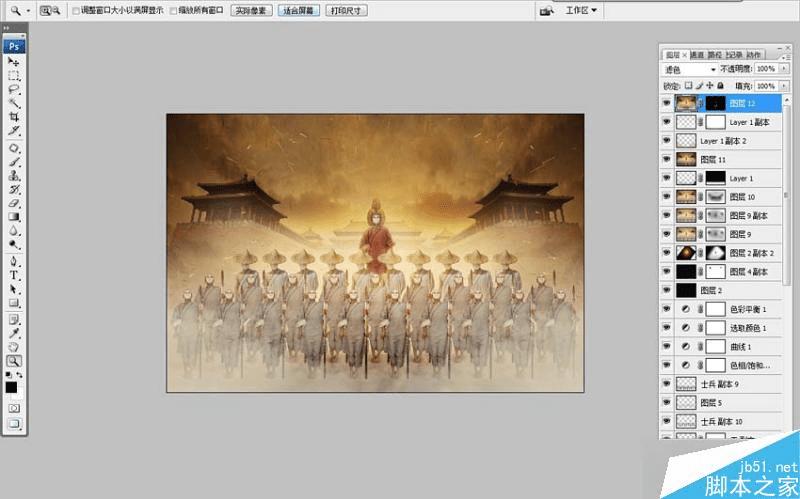Open the 填充 slider arrow
Image resolution: width=800 pixels, height=499 pixels.
(x=784, y=86)
